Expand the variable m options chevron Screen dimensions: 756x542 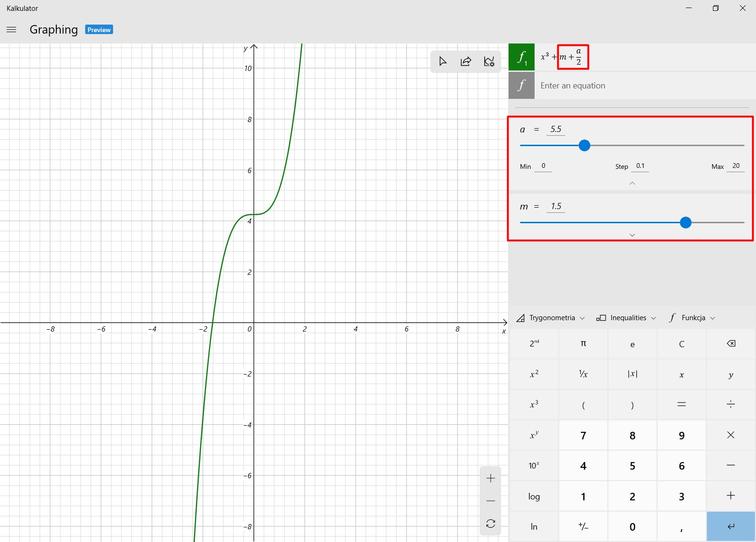pyautogui.click(x=632, y=235)
